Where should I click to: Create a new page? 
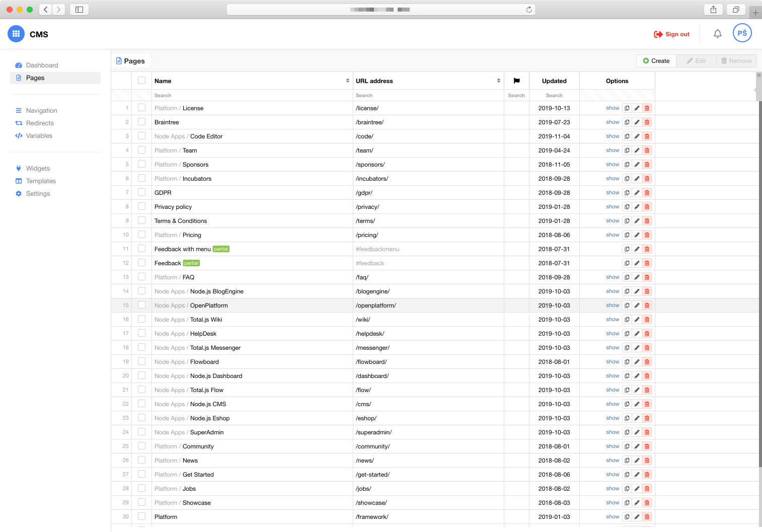click(x=656, y=61)
